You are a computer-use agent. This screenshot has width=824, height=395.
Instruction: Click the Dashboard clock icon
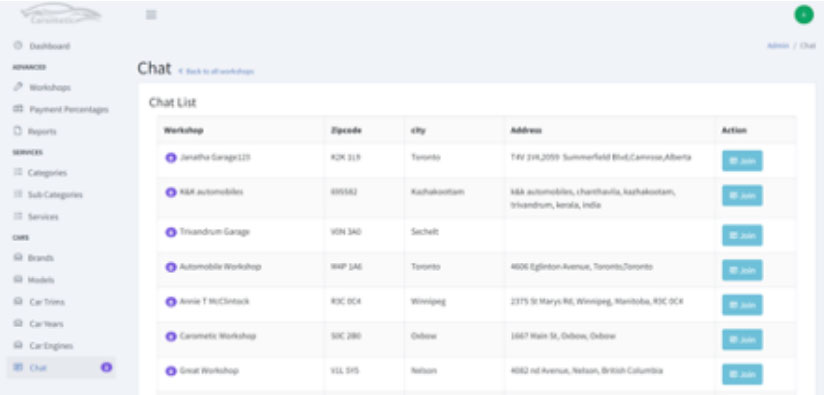[x=18, y=46]
